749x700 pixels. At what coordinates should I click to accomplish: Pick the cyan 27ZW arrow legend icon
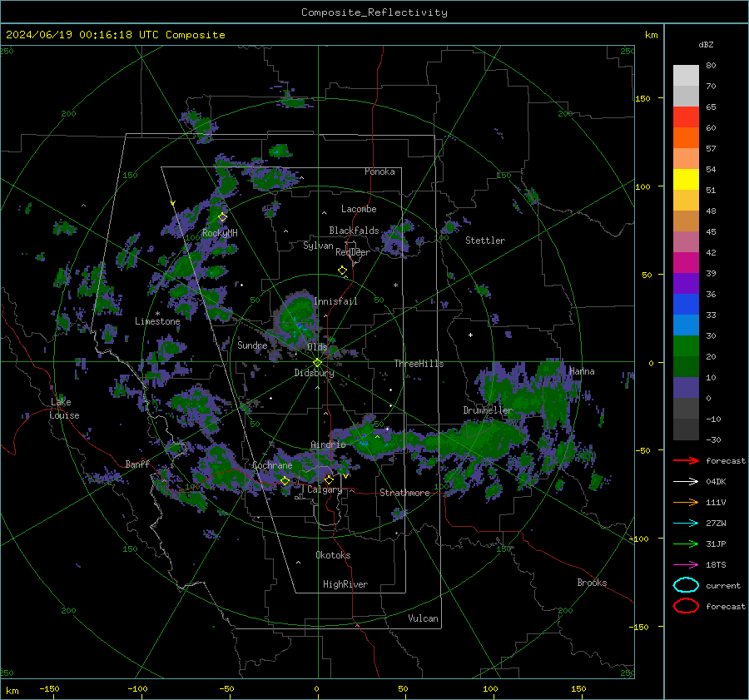(686, 524)
